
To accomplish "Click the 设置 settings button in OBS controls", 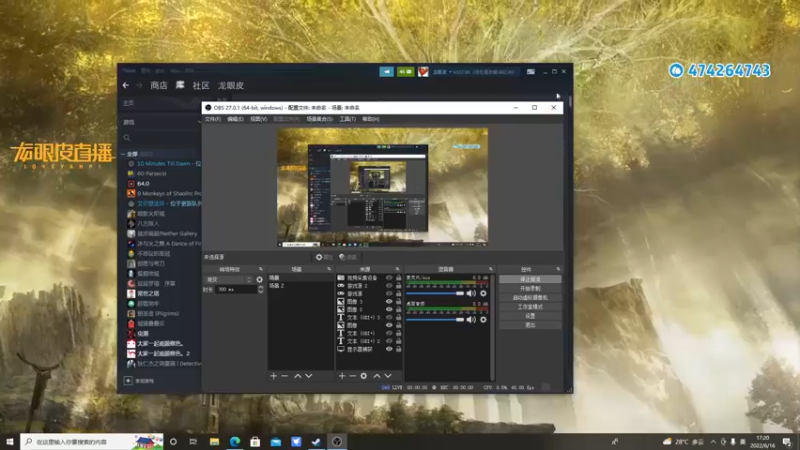I will 530,316.
